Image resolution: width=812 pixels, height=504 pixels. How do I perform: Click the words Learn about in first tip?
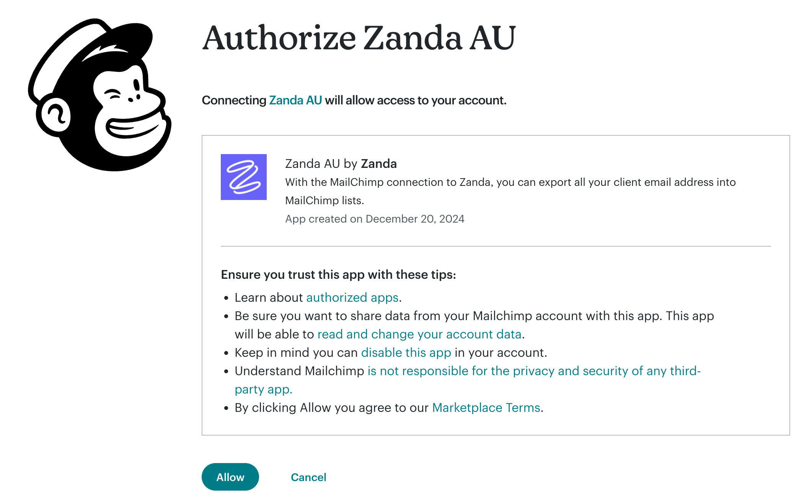click(269, 298)
